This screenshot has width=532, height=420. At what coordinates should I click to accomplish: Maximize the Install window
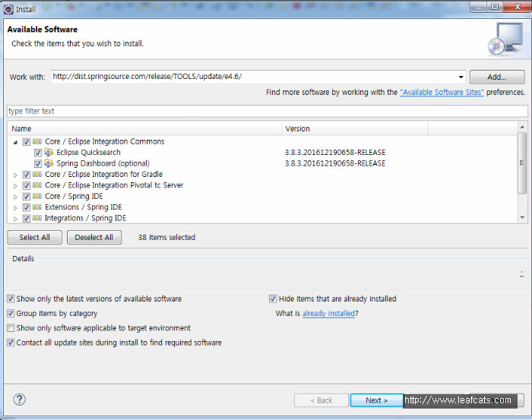pyautogui.click(x=495, y=7)
